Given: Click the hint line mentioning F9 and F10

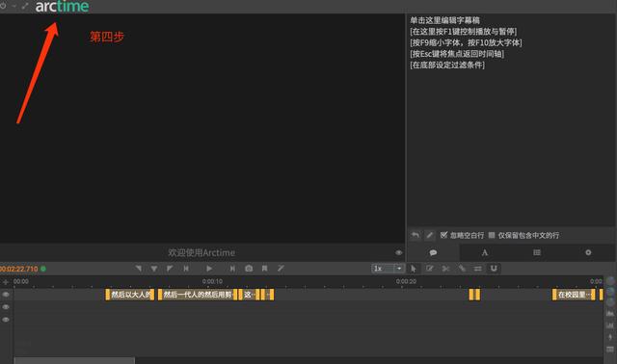Looking at the screenshot, I should [x=466, y=42].
